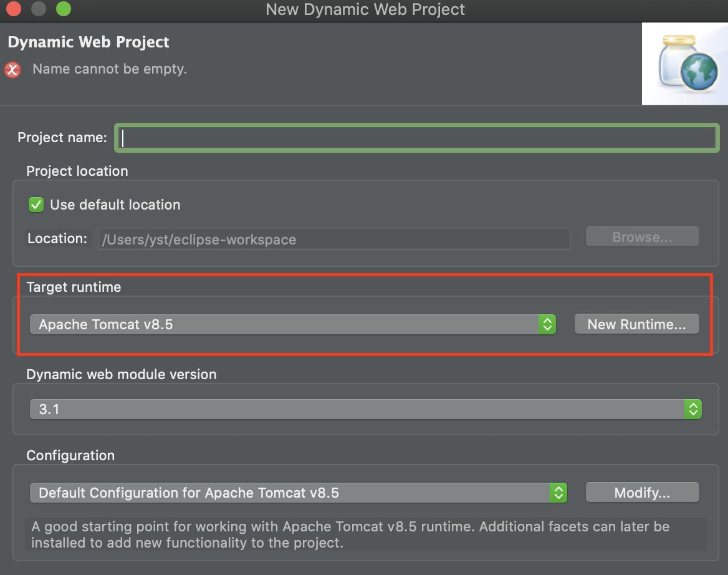The width and height of the screenshot is (728, 575).
Task: Click the configuration description text about facets
Action: click(350, 534)
